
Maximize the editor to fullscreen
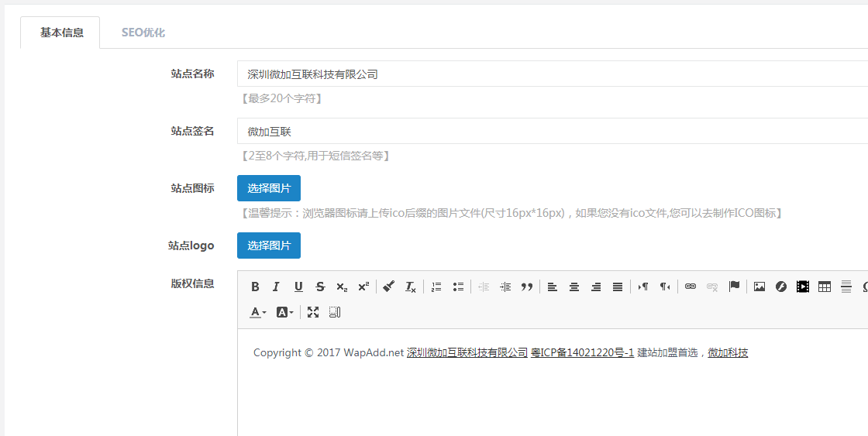pos(313,312)
